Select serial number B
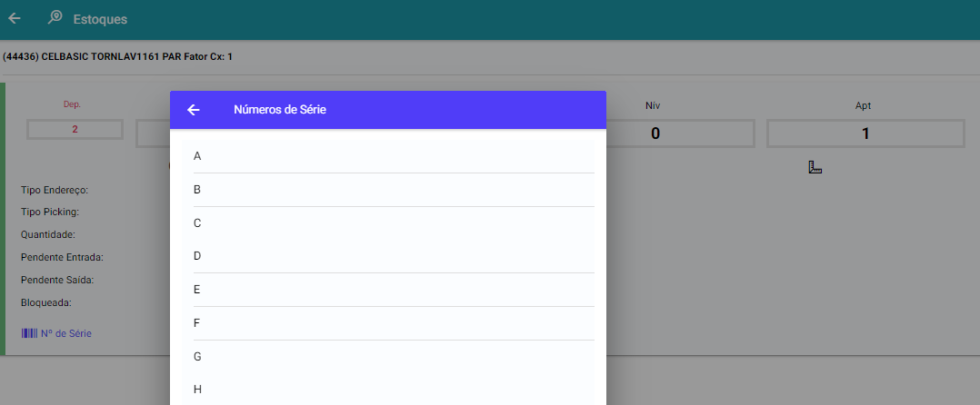Screen dimensions: 980x405 394,190
